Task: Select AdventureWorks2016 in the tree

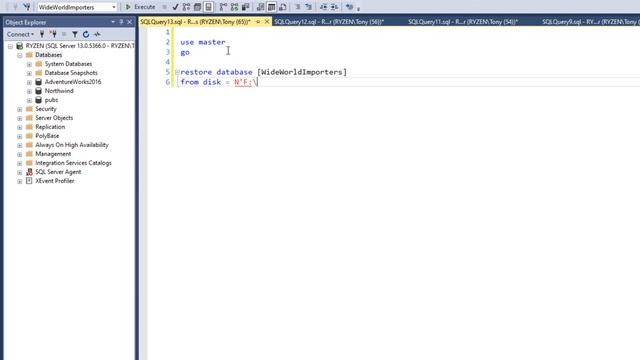Action: pos(73,82)
